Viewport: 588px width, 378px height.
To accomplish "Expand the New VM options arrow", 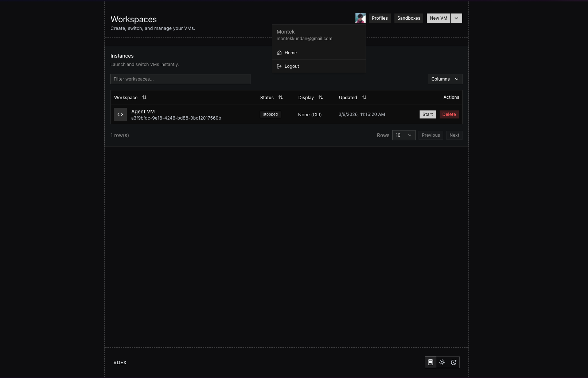I will pos(456,18).
